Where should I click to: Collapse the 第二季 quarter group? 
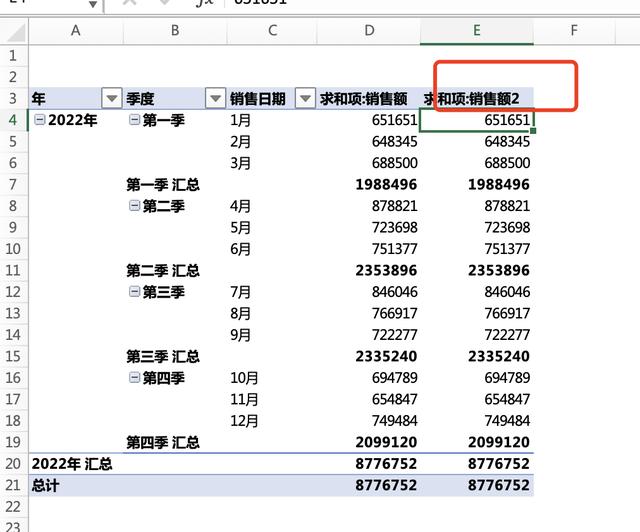(x=135, y=206)
